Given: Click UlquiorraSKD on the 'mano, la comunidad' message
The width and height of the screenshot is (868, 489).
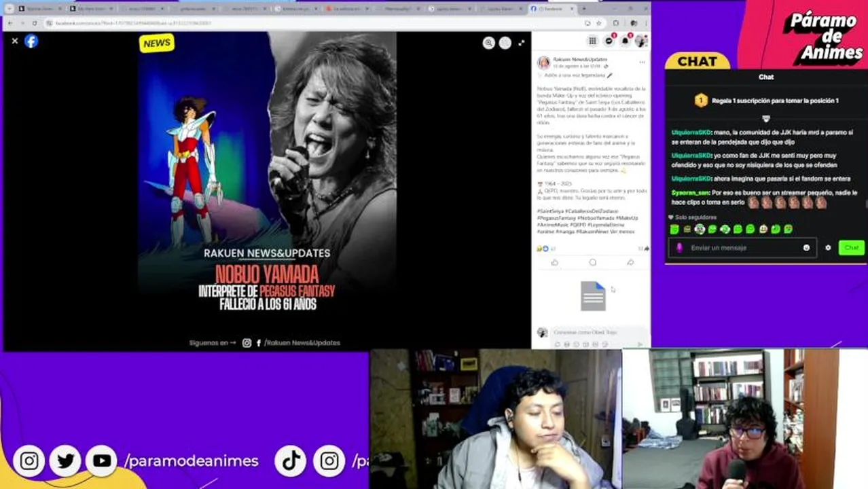Looking at the screenshot, I should pos(691,132).
